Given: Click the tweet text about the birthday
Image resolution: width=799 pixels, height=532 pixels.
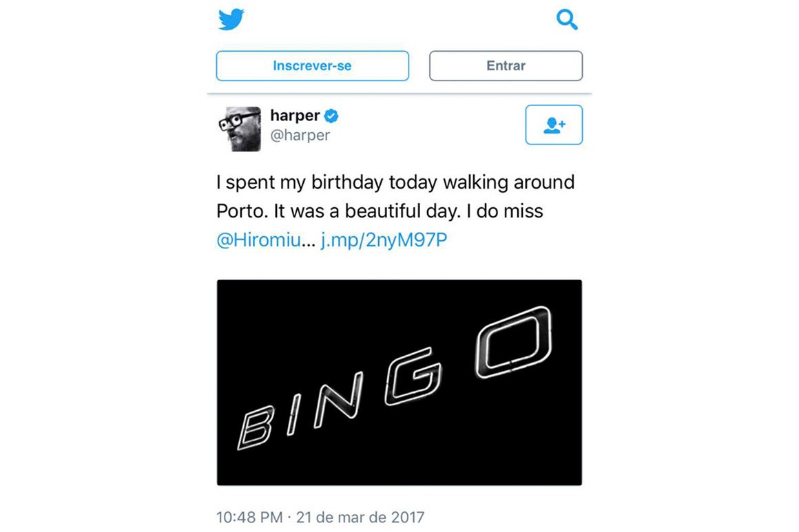Looking at the screenshot, I should point(395,183).
